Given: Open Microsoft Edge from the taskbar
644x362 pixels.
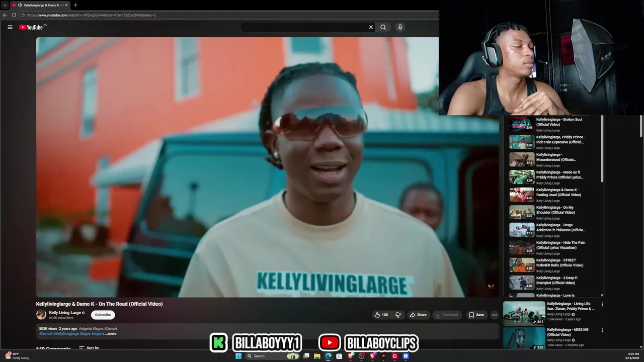Looking at the screenshot, I should coord(328,356).
